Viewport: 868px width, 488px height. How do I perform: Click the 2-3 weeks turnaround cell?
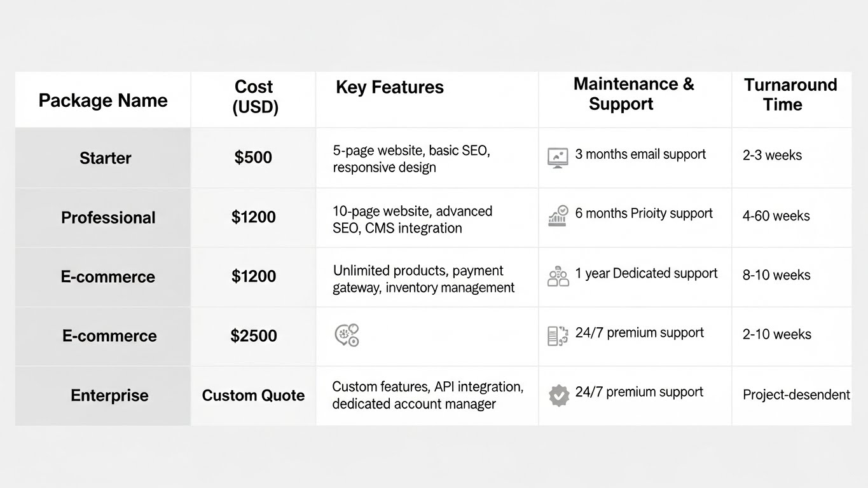click(772, 156)
